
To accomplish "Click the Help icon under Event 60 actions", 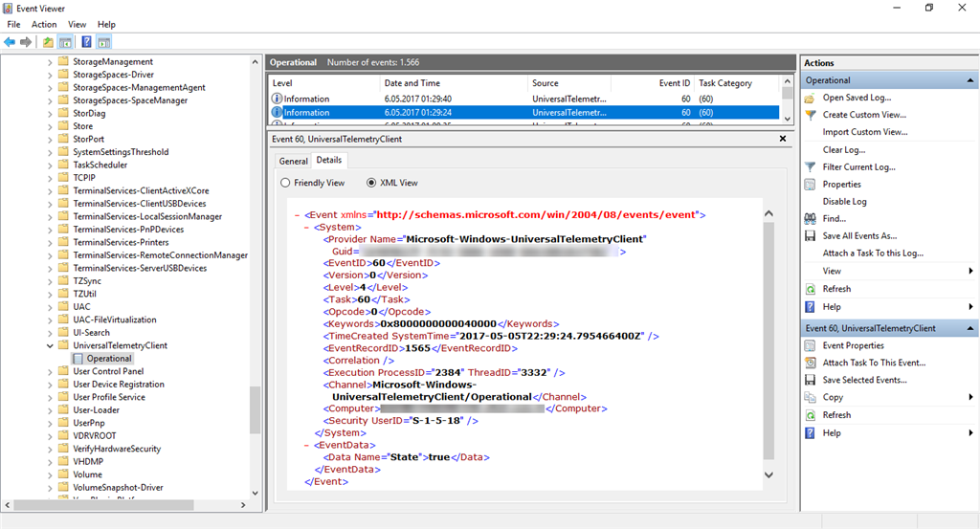I will click(810, 432).
